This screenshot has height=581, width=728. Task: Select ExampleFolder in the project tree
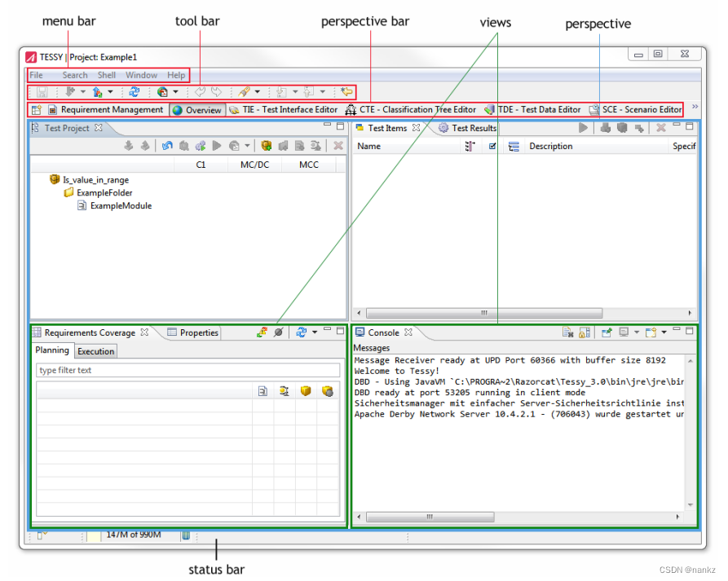click(x=98, y=192)
